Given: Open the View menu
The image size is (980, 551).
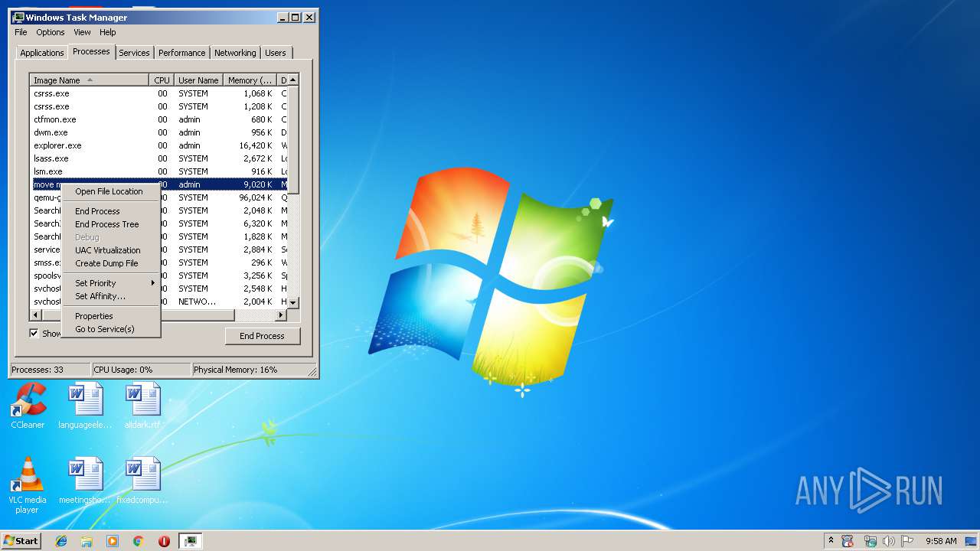Looking at the screenshot, I should click(x=82, y=32).
